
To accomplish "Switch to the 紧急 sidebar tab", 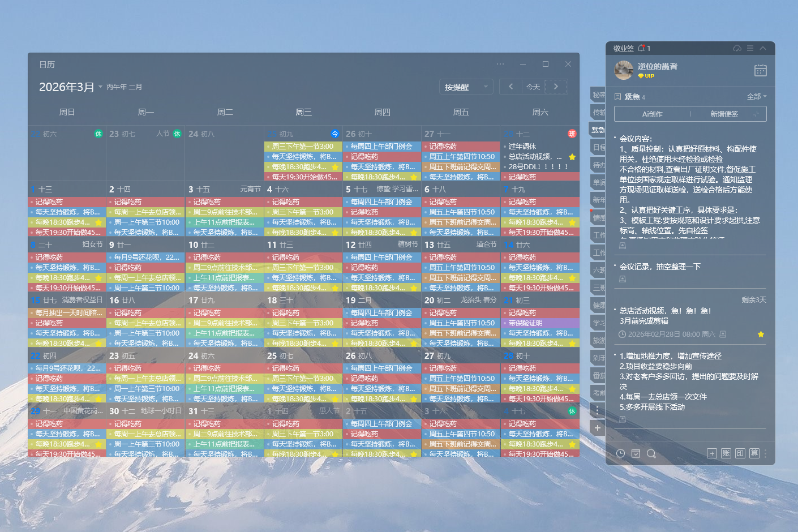I will pos(598,130).
